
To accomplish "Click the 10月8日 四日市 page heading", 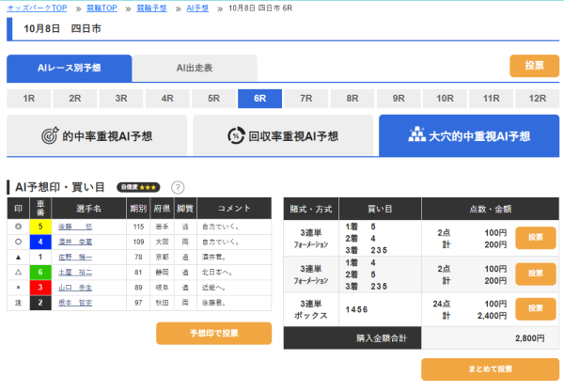I will coord(62,29).
